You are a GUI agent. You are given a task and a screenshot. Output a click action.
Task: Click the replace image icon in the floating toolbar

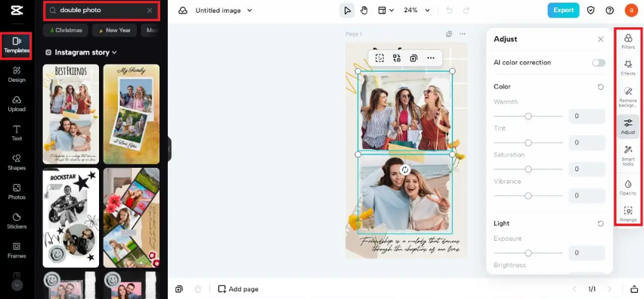click(x=396, y=58)
